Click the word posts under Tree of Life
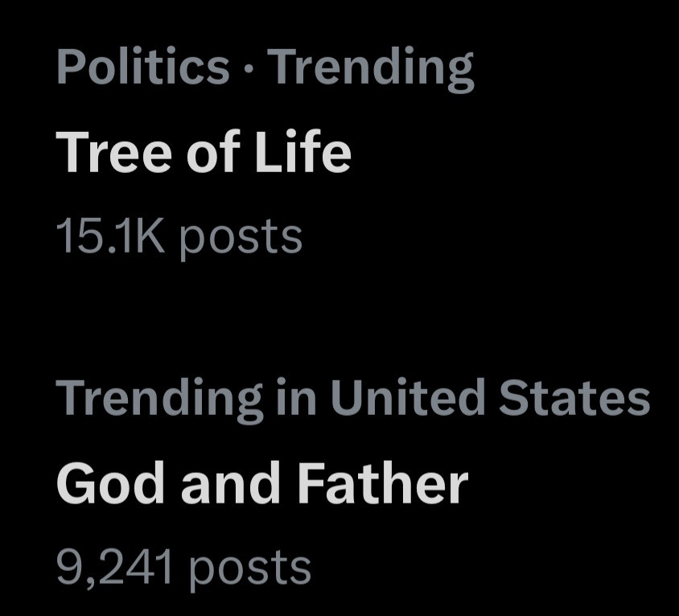This screenshot has height=616, width=679. (240, 238)
